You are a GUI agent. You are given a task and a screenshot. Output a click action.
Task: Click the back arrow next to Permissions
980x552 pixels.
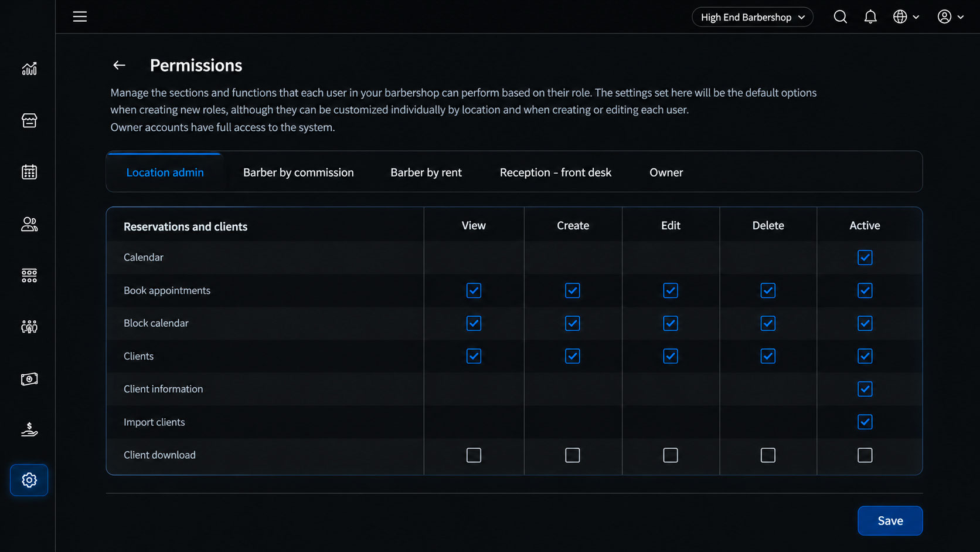pos(119,65)
